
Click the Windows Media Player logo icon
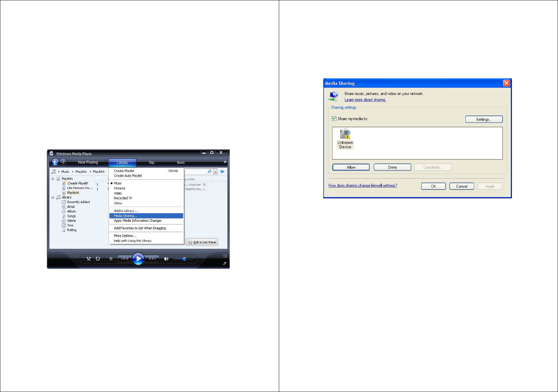click(x=51, y=153)
